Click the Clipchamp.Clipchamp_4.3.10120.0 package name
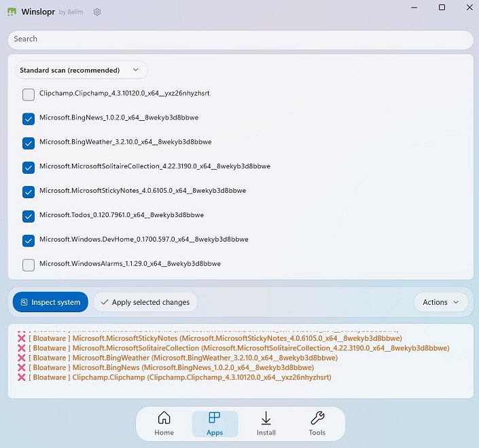 point(124,93)
